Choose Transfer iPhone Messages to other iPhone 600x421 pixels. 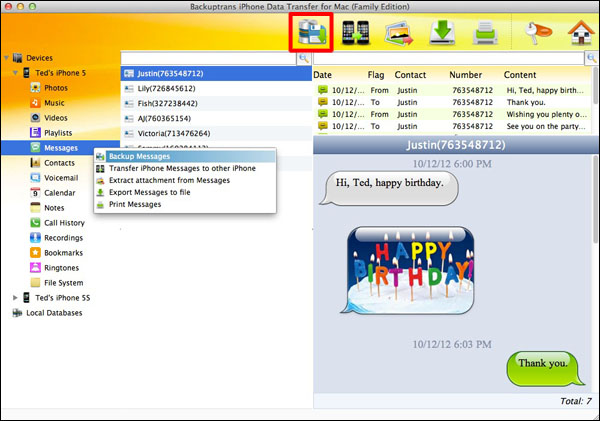pyautogui.click(x=185, y=168)
